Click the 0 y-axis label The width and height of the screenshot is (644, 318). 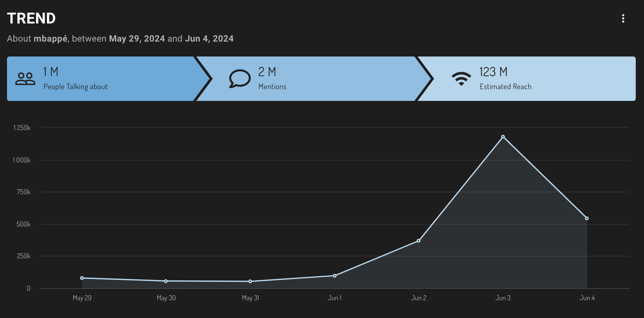[29, 288]
